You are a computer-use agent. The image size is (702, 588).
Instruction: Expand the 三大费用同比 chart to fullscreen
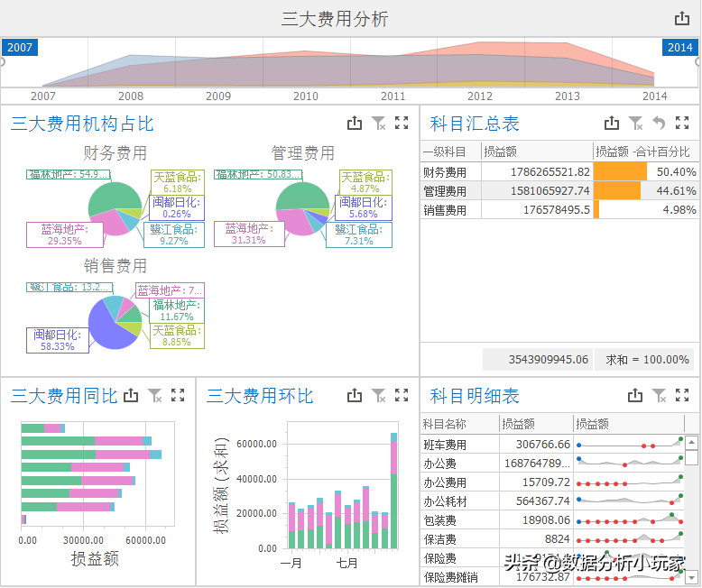tap(178, 395)
